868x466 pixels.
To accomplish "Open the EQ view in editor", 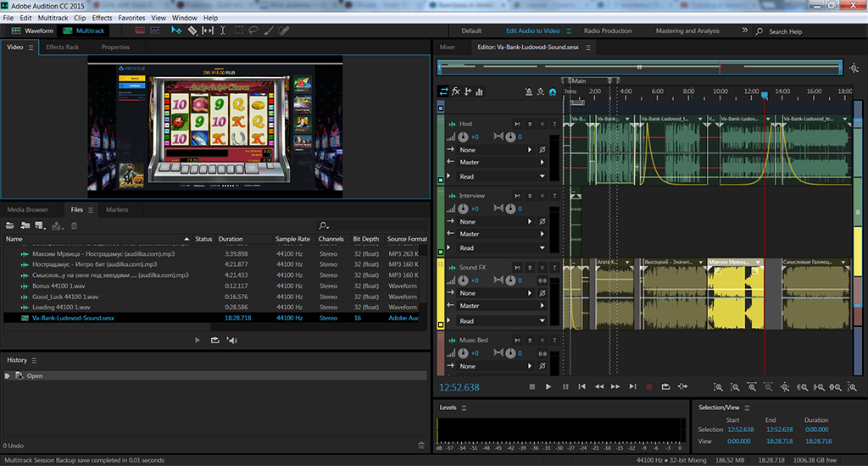I will point(480,92).
